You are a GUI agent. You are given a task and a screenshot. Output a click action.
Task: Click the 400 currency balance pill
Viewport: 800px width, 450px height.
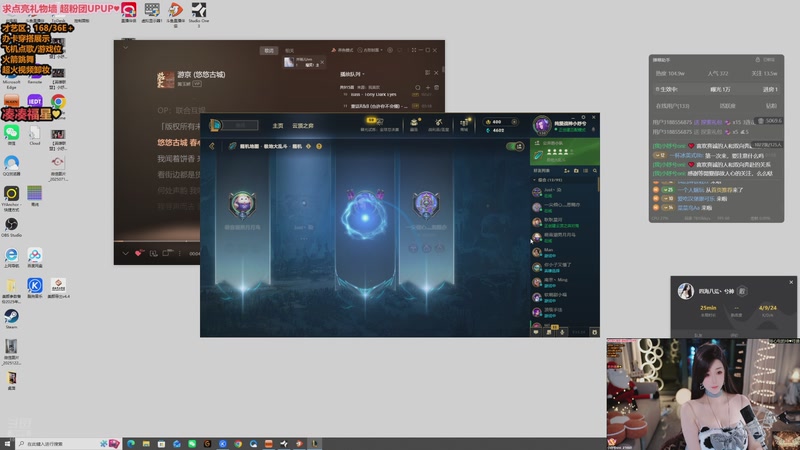coord(501,122)
